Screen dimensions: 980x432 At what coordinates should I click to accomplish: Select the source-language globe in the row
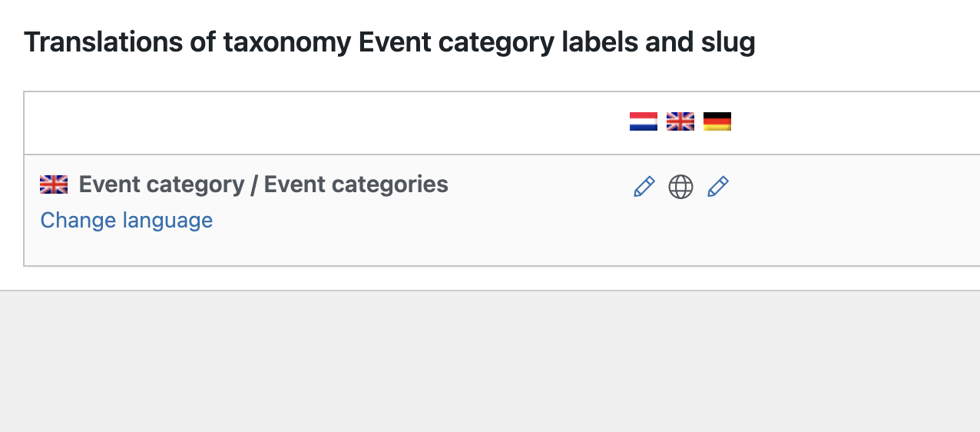coord(680,187)
